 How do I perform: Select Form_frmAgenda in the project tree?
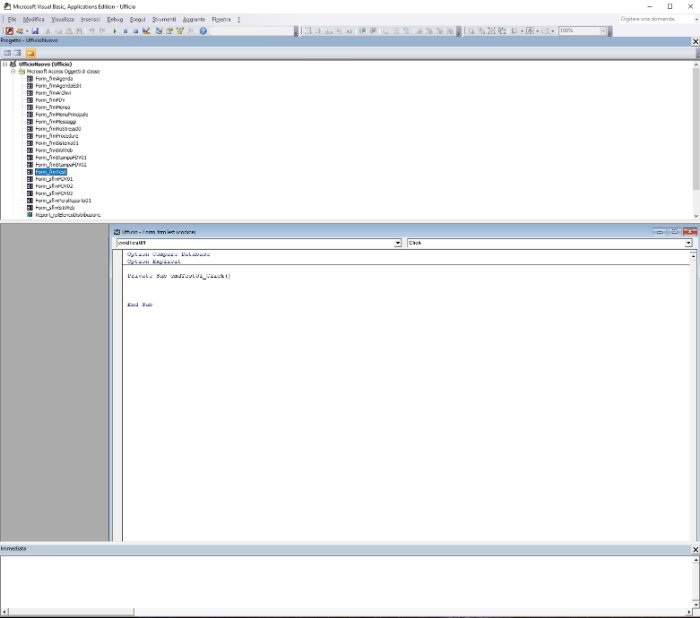coord(53,78)
